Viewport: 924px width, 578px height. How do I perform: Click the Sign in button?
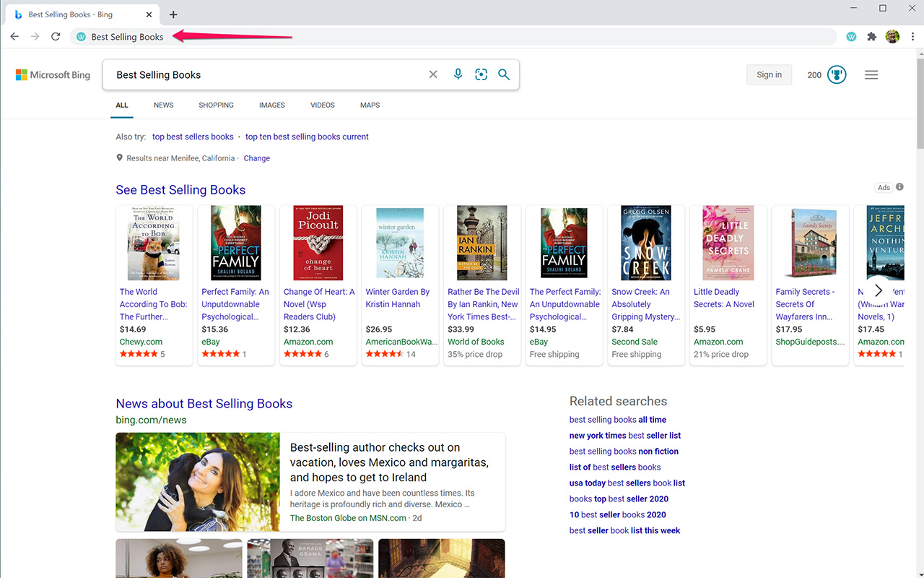[769, 74]
